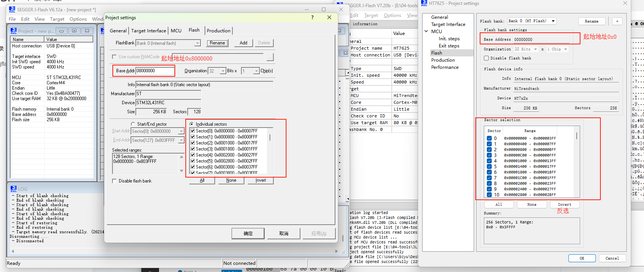Toggle Disable flash bank in V6.12a dialog
Screen dimensions: 644x272
click(114, 181)
